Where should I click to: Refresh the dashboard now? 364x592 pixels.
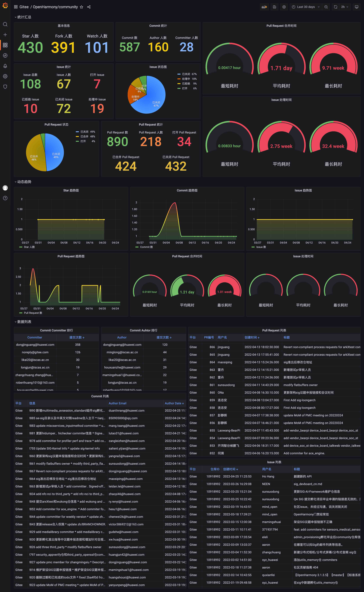335,7
